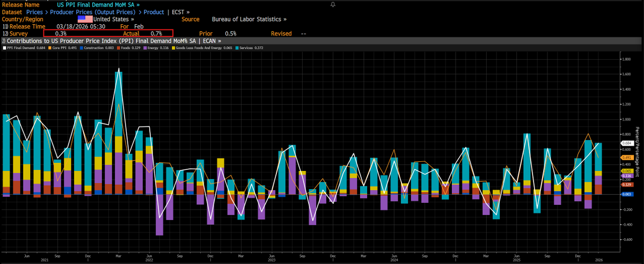This screenshot has width=644, height=264.
Task: Click the Actual value 0.7%
Action: (x=156, y=33)
